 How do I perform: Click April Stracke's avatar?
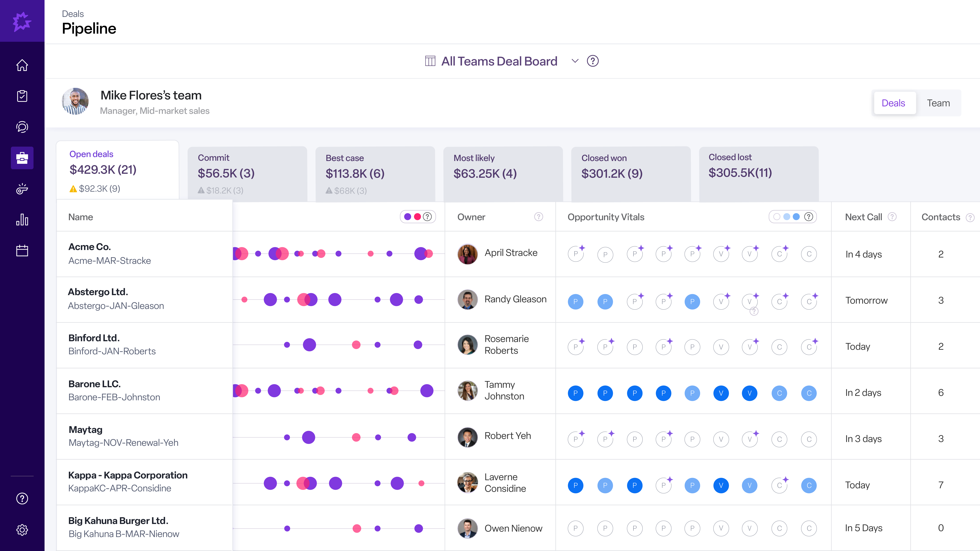(x=468, y=254)
